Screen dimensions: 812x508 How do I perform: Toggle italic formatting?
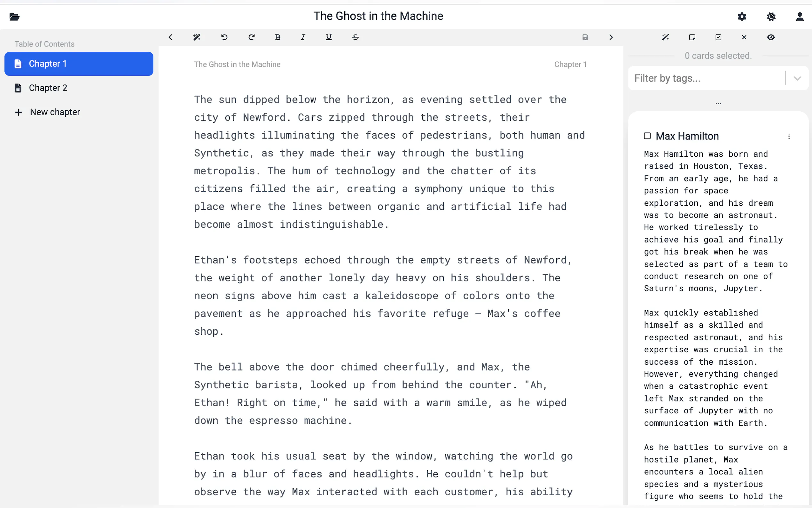(x=303, y=37)
